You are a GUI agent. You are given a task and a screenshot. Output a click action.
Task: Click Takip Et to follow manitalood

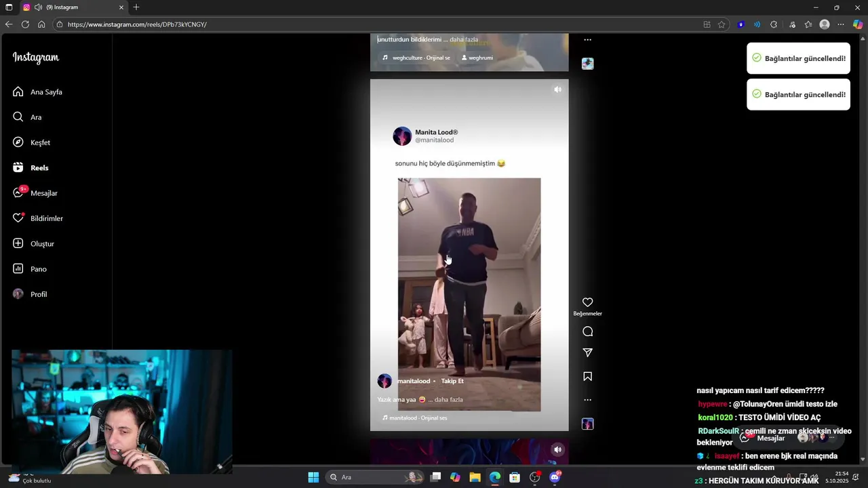pyautogui.click(x=452, y=381)
